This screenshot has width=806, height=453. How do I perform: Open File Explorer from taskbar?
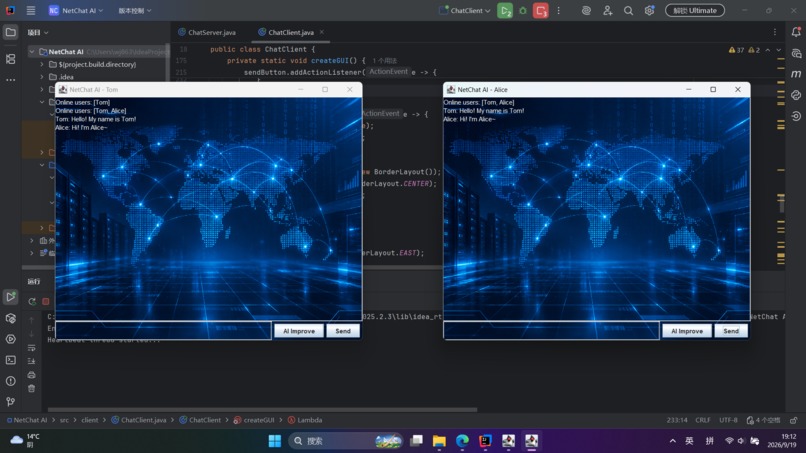click(439, 441)
